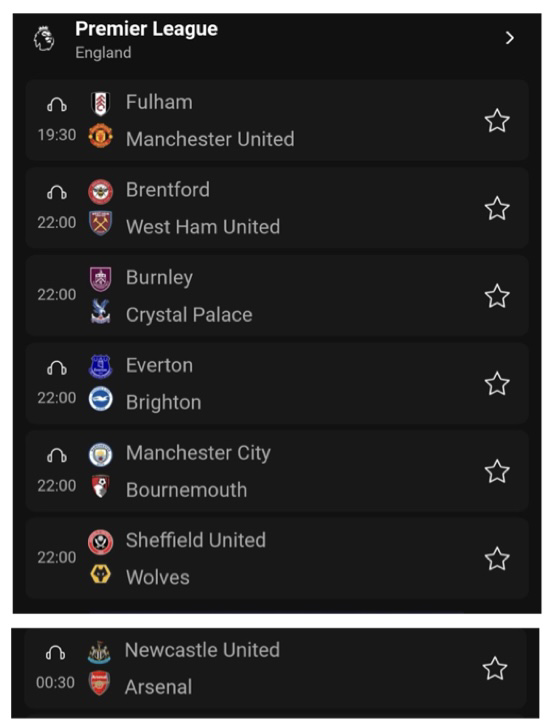Viewport: 551px width, 725px height.
Task: Open Premier League details via the chevron arrow
Action: (x=509, y=38)
